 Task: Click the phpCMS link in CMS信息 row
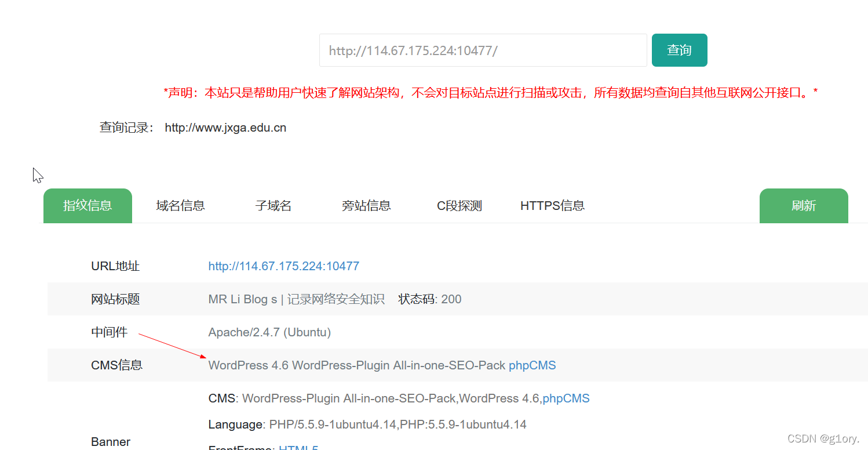532,365
